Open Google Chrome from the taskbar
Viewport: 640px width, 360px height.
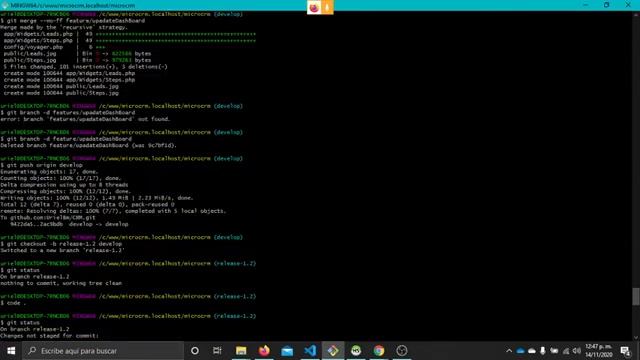379,351
